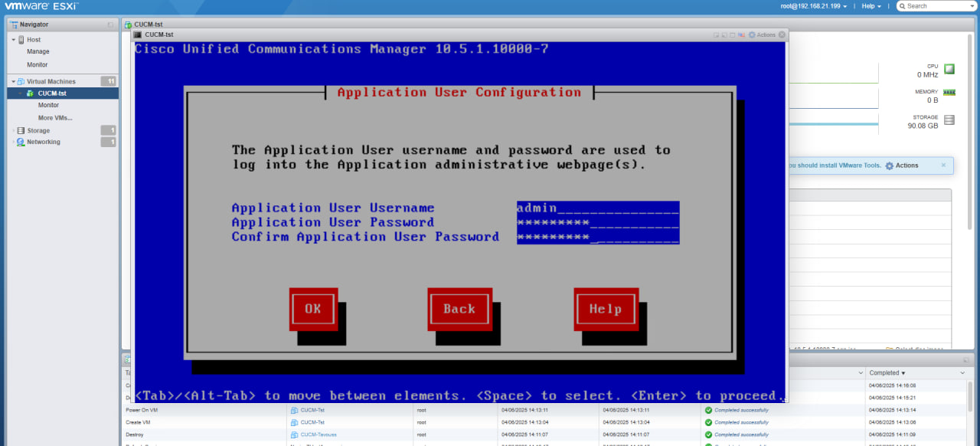Viewport: 980px width, 446px height.
Task: Click the Create VM task name
Action: [x=139, y=422]
